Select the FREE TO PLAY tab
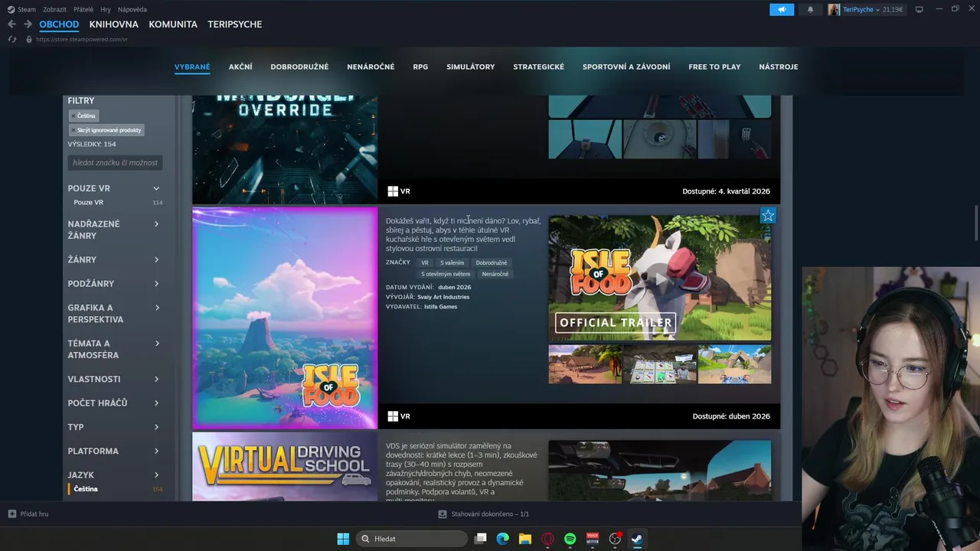 (714, 67)
